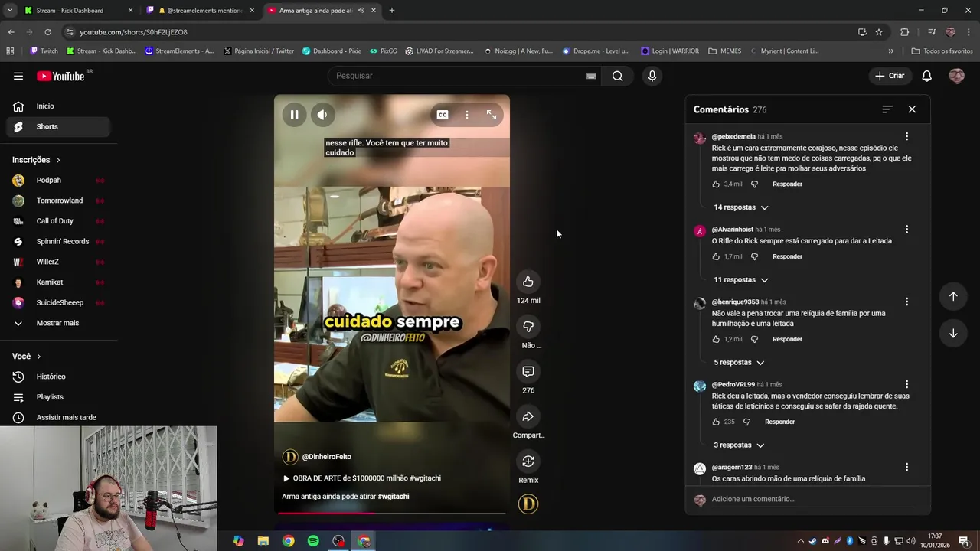Image resolution: width=980 pixels, height=551 pixels.
Task: Click the Criar button
Action: [x=890, y=76]
